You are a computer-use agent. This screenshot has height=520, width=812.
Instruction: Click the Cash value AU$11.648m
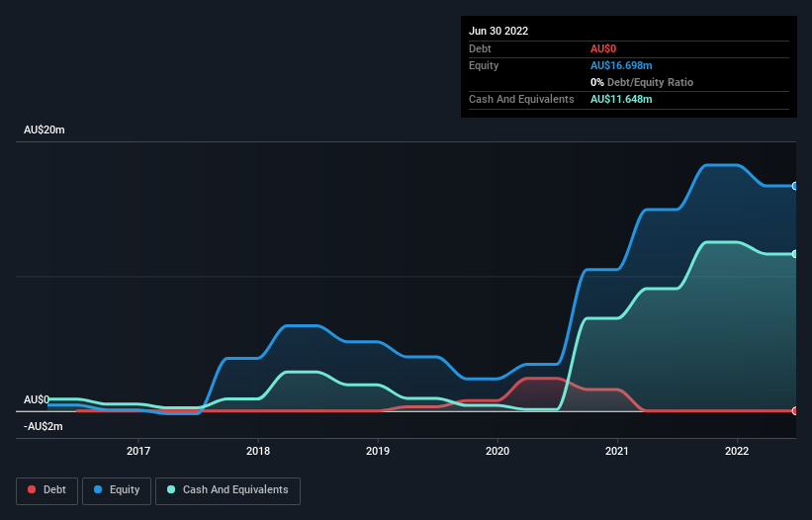pos(621,99)
